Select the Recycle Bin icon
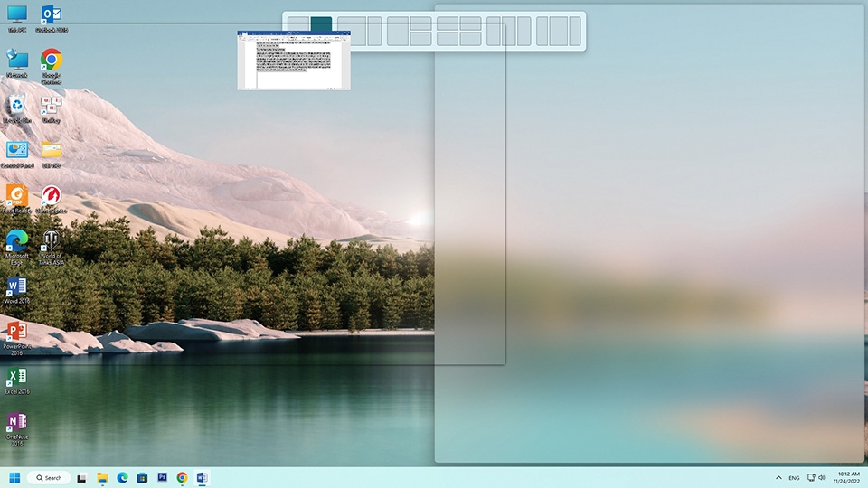The width and height of the screenshot is (868, 488). 16,108
